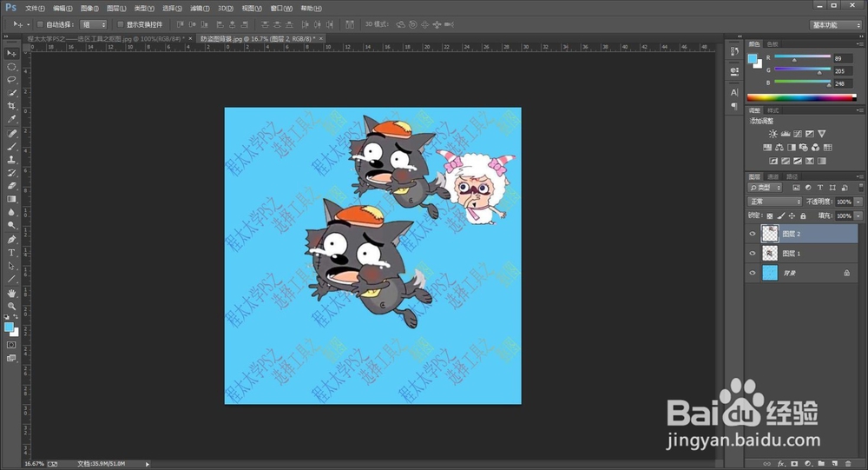
Task: Select the Path Selection tool
Action: [x=11, y=266]
